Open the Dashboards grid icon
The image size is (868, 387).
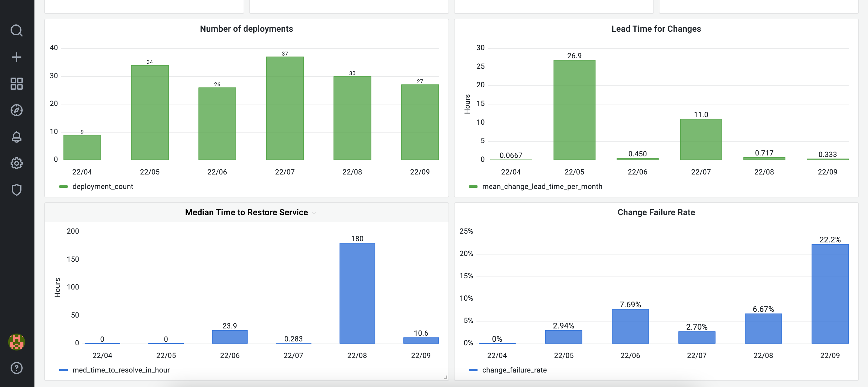click(17, 84)
